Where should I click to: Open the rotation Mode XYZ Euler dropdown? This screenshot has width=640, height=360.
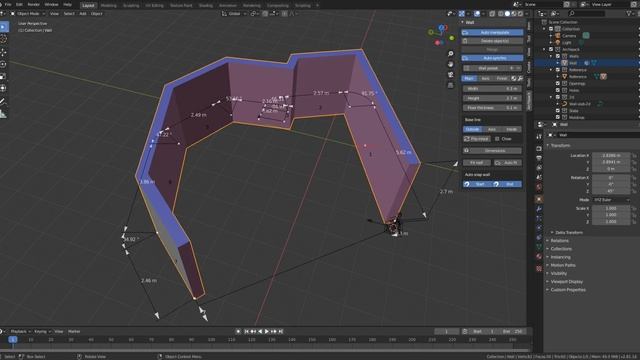(611, 200)
